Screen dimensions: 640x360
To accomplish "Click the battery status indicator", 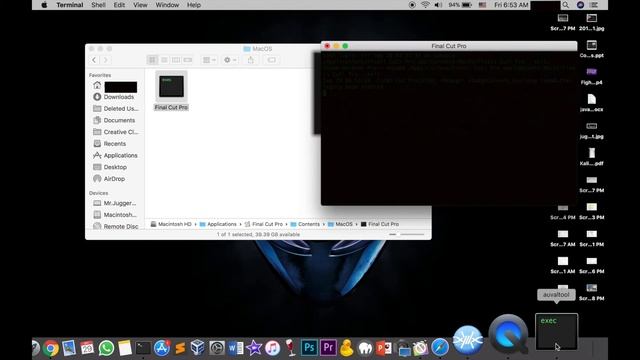I will pos(460,5).
